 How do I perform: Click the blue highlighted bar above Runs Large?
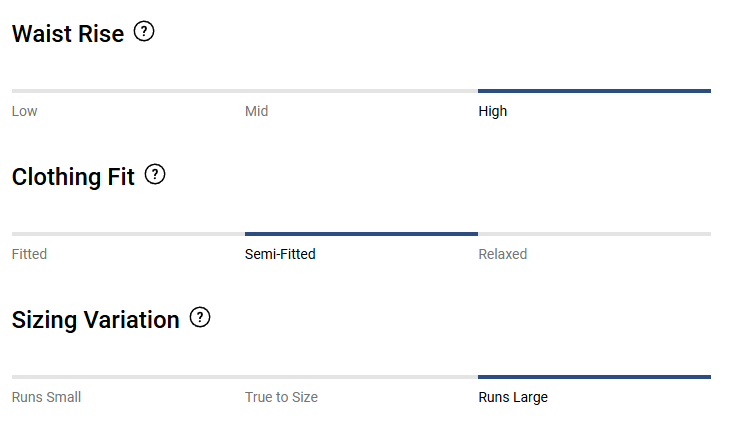click(x=594, y=377)
